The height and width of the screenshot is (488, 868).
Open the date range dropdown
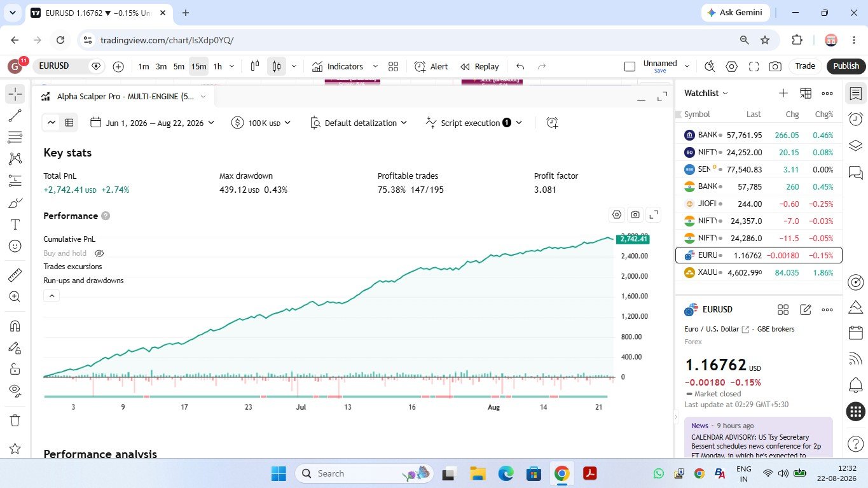pyautogui.click(x=153, y=123)
